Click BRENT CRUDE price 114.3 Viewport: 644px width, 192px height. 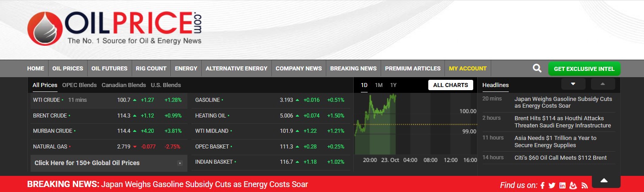124,116
